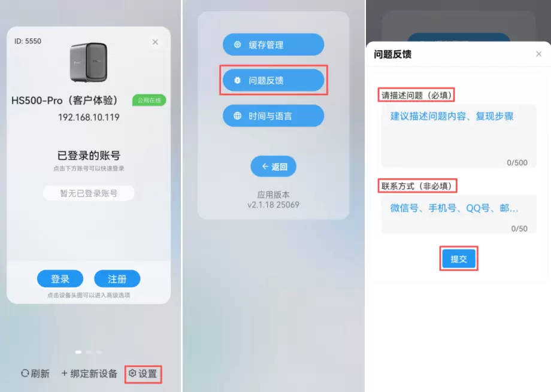This screenshot has width=551, height=392.
Task: Click the chip icon on 缓存管理
Action: (238, 45)
